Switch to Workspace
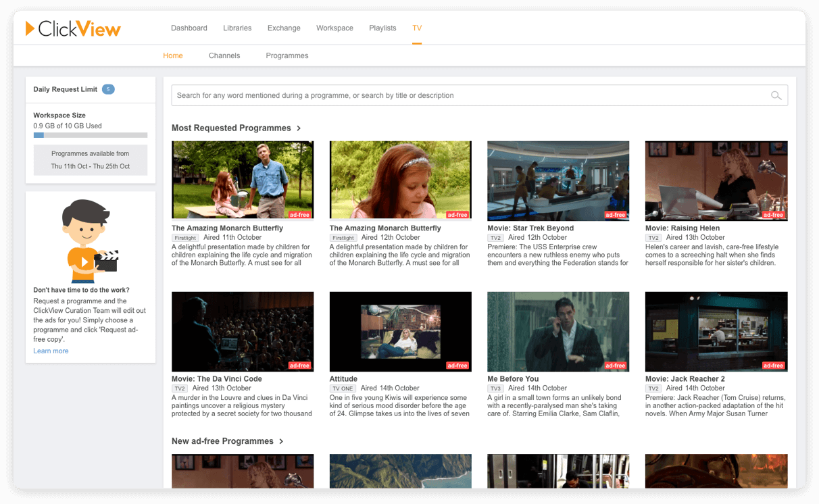The image size is (819, 504). coord(334,28)
